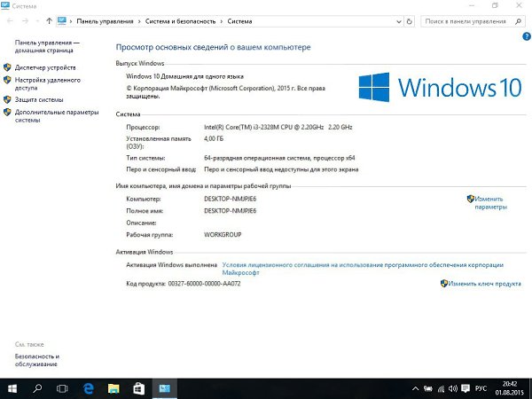Open the Windows Store taskbar icon
This screenshot has width=532, height=399.
(139, 388)
